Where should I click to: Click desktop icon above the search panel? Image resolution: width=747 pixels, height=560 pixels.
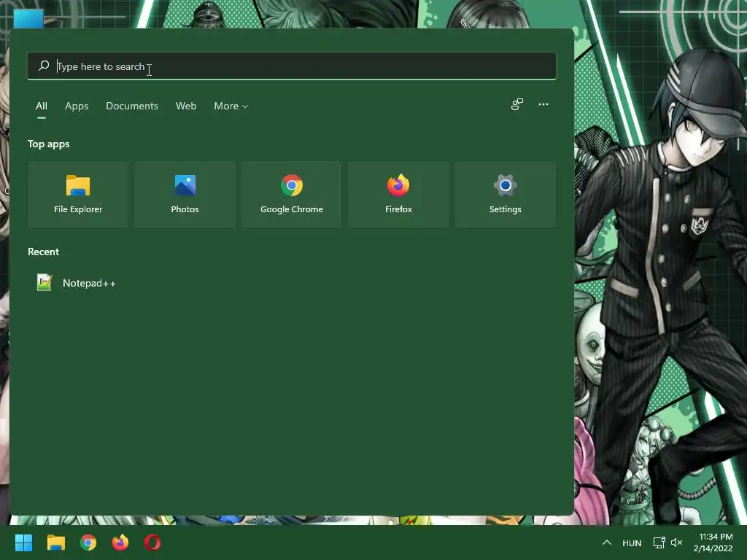[28, 18]
